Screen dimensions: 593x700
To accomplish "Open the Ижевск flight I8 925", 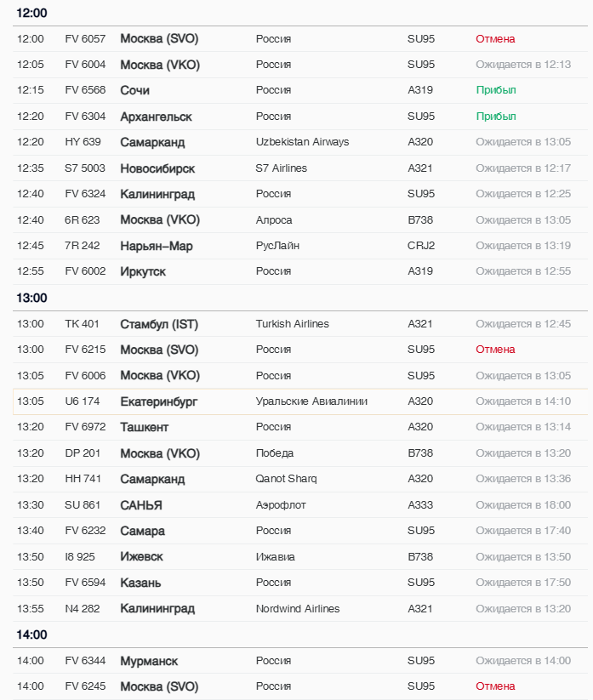I will tap(141, 557).
